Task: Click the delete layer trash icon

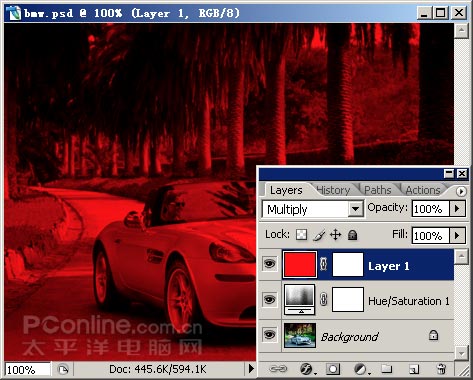Action: [441, 369]
